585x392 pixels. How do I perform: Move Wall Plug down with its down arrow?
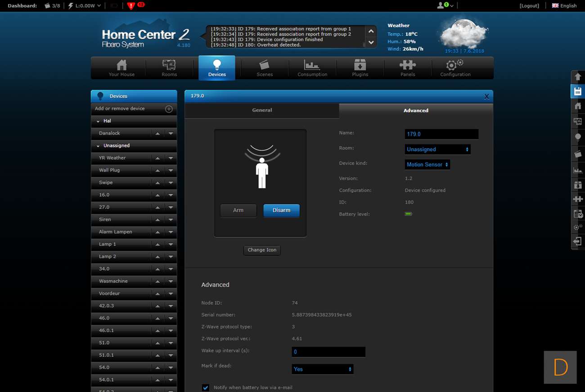(171, 170)
